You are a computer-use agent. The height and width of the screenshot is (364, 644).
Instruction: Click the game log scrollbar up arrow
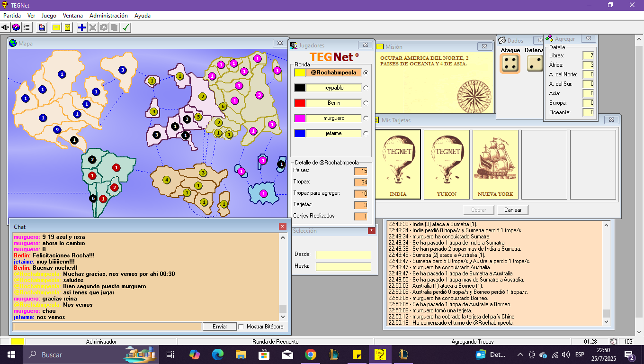pos(606,226)
